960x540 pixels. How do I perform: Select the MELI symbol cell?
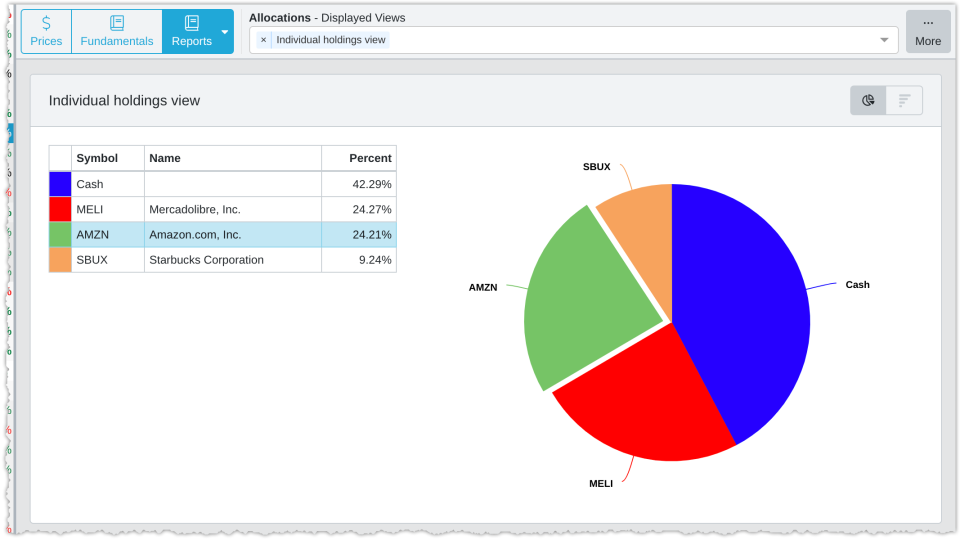pyautogui.click(x=108, y=209)
